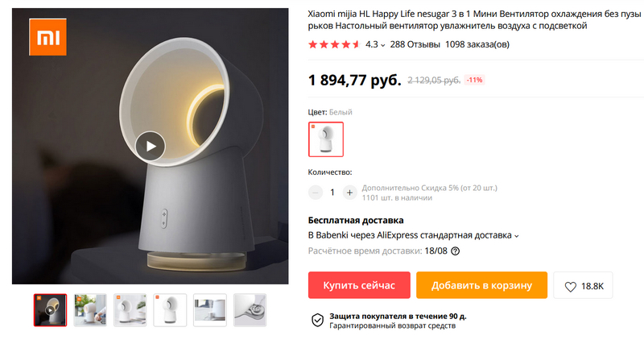The height and width of the screenshot is (344, 644).
Task: Select sixth gallery thumbnail close-up detail
Action: coord(250,310)
